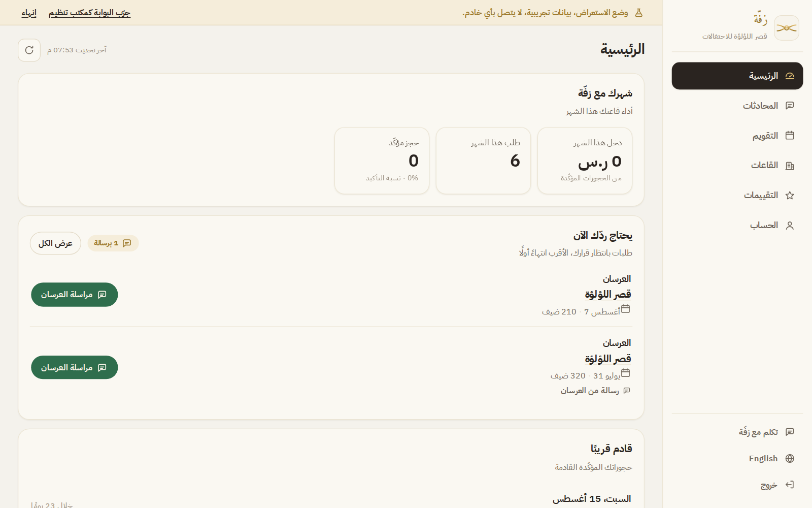Open قصر اللؤلؤة link dated 31 يوليو

click(x=608, y=359)
